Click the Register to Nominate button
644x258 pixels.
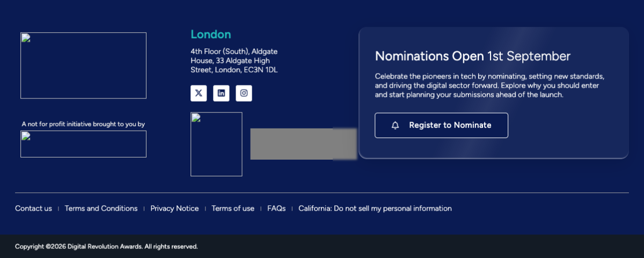441,125
